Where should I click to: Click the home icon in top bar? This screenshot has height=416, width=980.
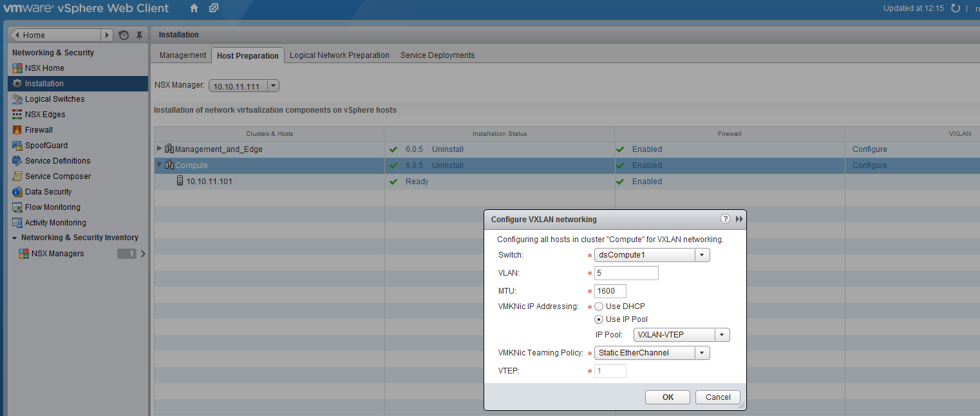[x=194, y=8]
